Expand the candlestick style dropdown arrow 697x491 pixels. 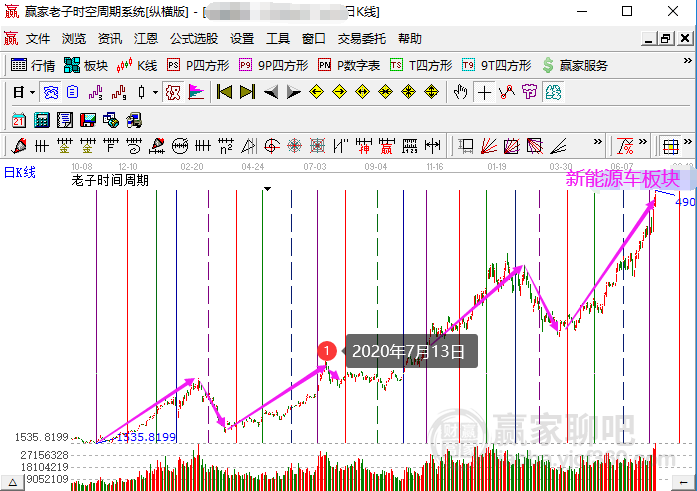[154, 92]
